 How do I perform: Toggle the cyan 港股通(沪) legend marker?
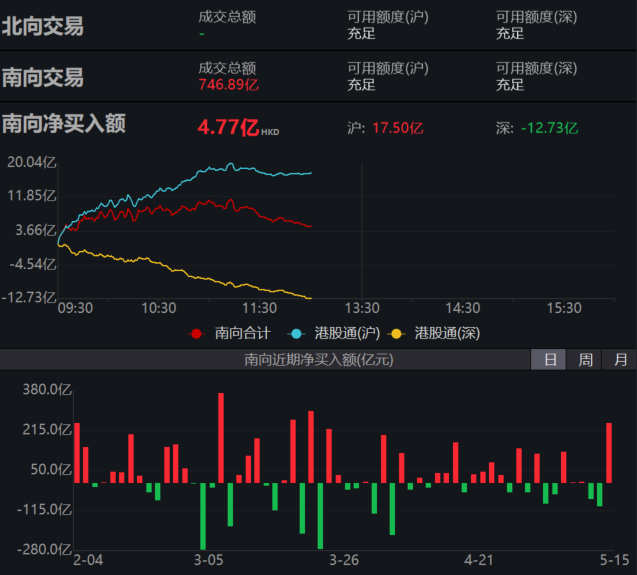coord(296,334)
